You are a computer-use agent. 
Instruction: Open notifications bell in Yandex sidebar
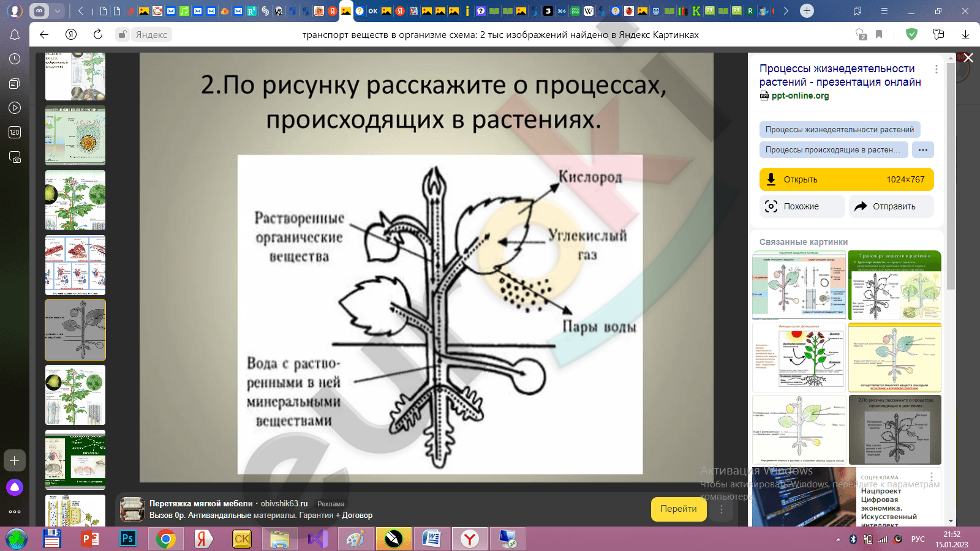[15, 35]
